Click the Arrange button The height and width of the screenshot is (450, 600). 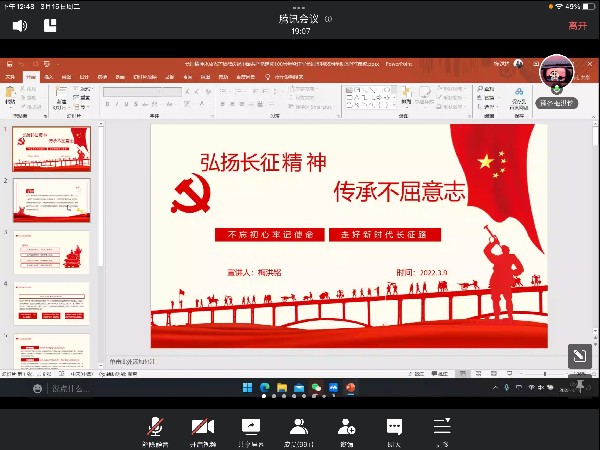click(406, 96)
